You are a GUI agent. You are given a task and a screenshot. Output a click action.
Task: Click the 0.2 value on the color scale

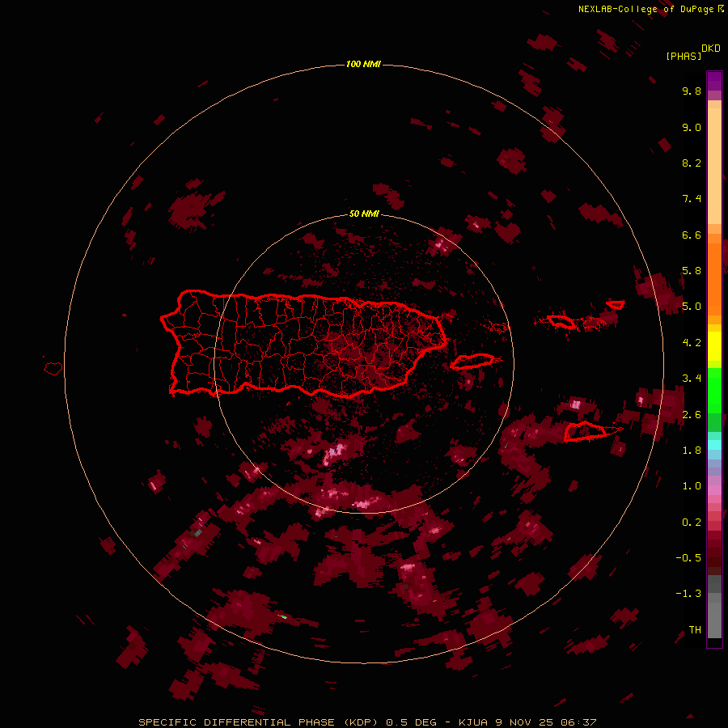pos(692,523)
